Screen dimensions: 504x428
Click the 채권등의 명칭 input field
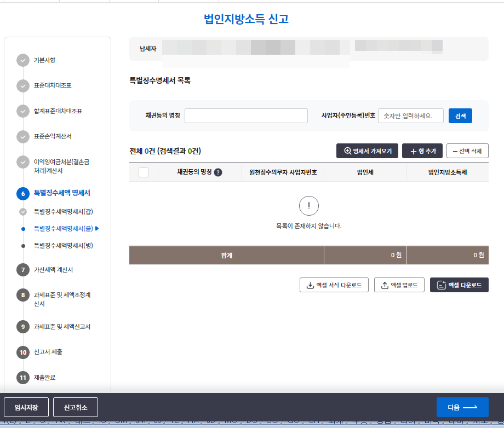pos(245,115)
